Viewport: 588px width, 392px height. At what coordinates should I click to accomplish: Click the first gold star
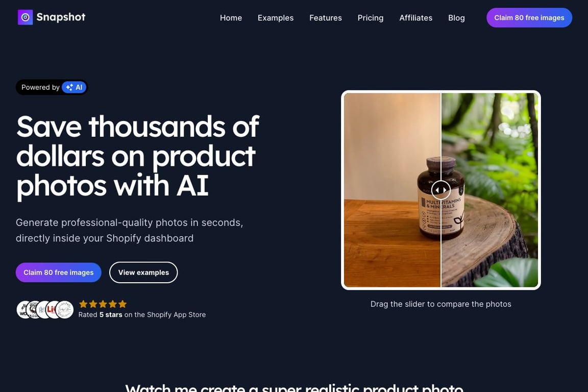click(83, 304)
